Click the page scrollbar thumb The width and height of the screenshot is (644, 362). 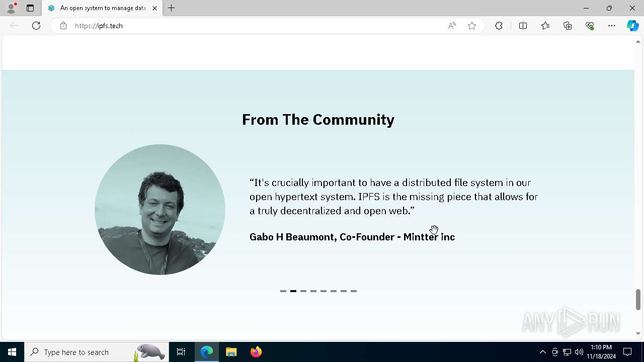pos(638,300)
